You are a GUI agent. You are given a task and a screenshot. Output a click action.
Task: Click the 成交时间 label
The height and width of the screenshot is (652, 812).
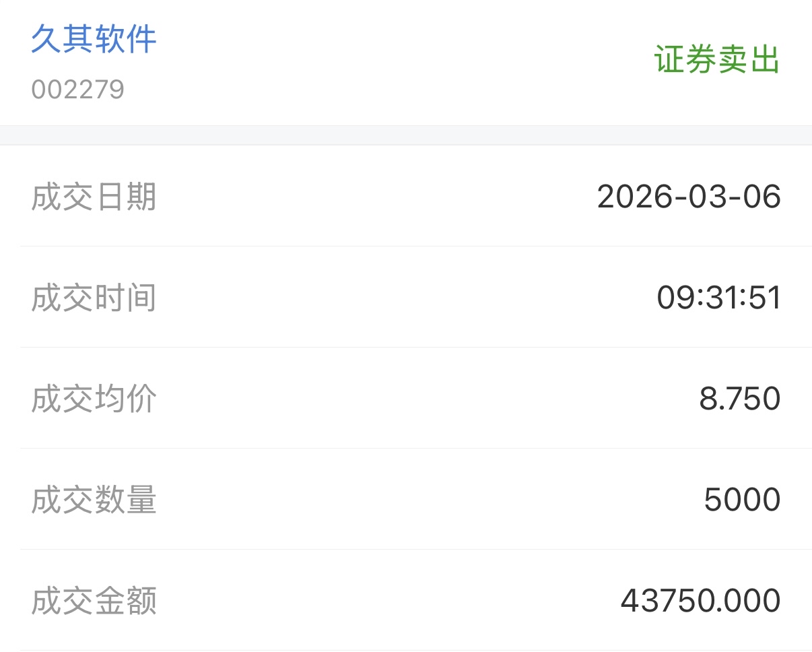(x=94, y=298)
